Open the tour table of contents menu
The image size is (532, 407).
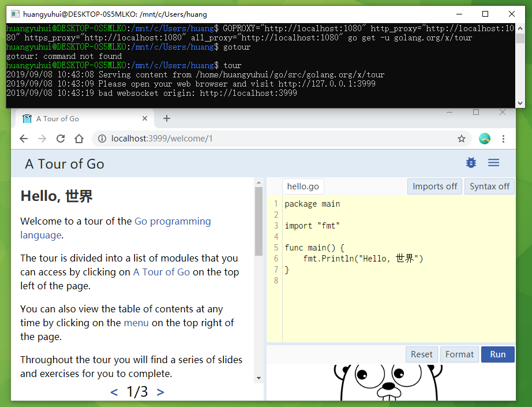494,163
